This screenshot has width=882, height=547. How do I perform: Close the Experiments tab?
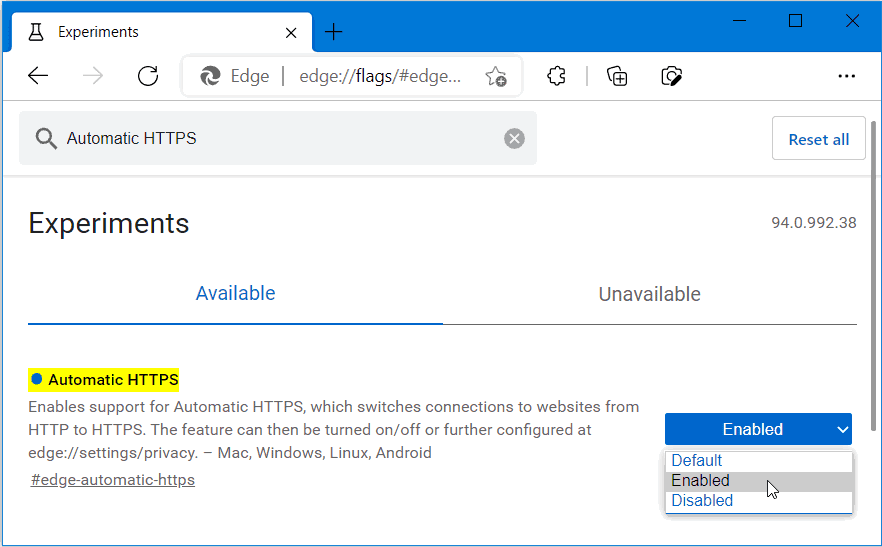pos(291,33)
